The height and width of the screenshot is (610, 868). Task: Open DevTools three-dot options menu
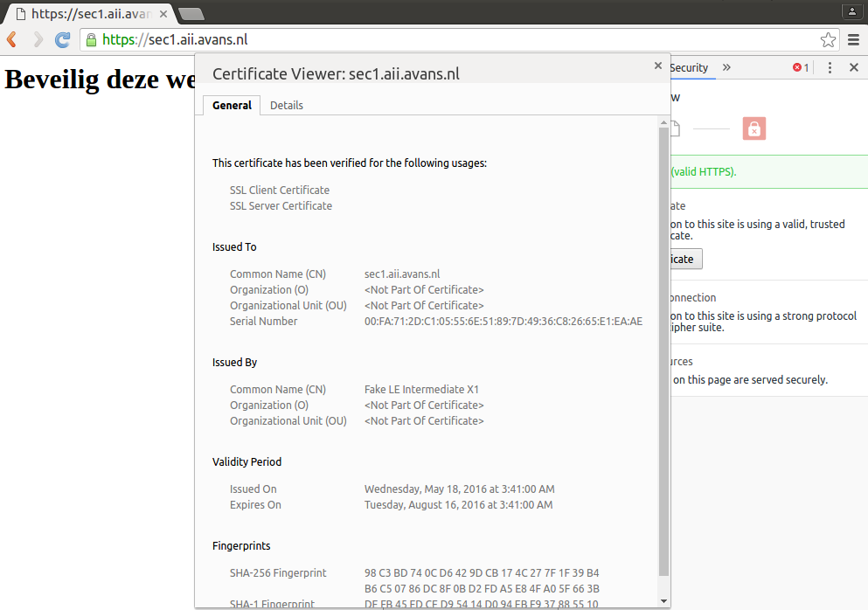[x=830, y=67]
